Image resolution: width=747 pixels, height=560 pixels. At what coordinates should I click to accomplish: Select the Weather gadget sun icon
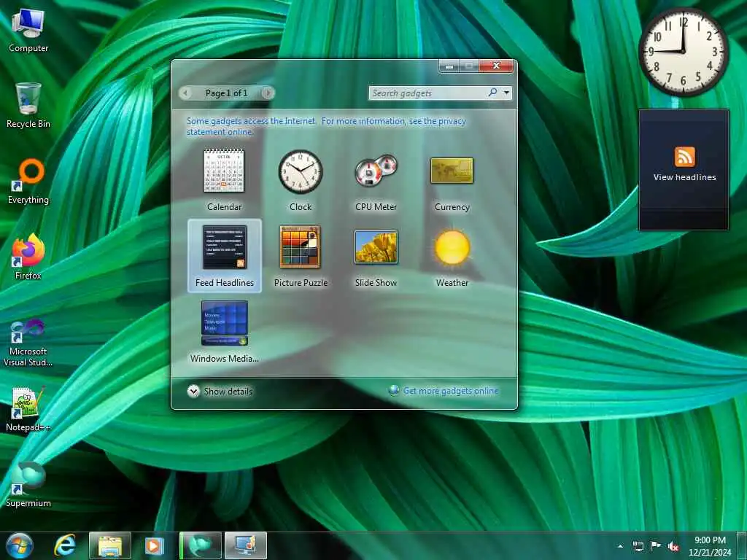(452, 247)
